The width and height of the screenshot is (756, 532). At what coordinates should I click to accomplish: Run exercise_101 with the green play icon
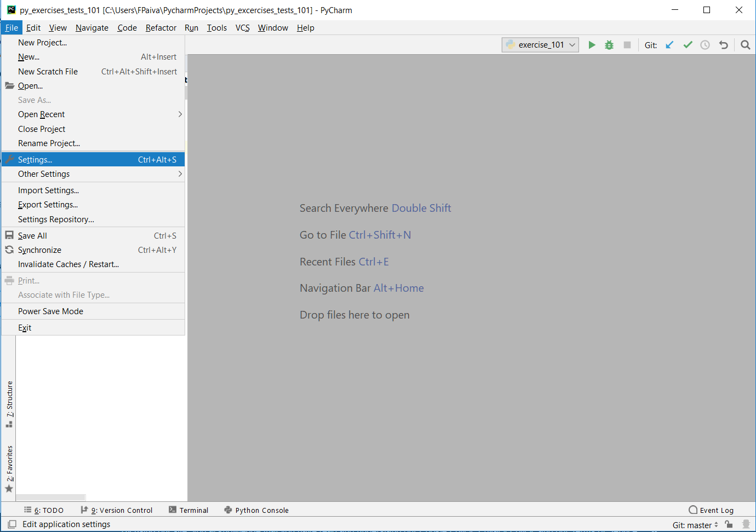click(592, 45)
